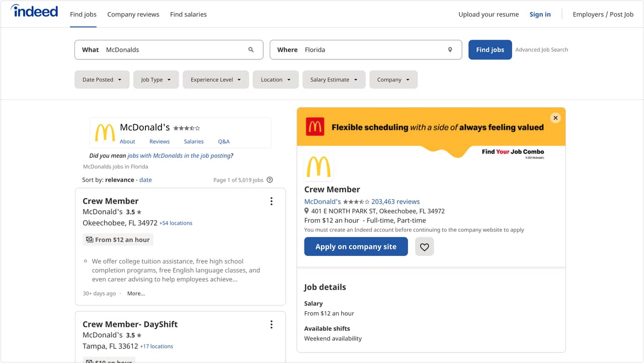Open three-dot menu for Crew Member- DayShift
Viewport: 644px width, 363px height.
click(x=271, y=324)
